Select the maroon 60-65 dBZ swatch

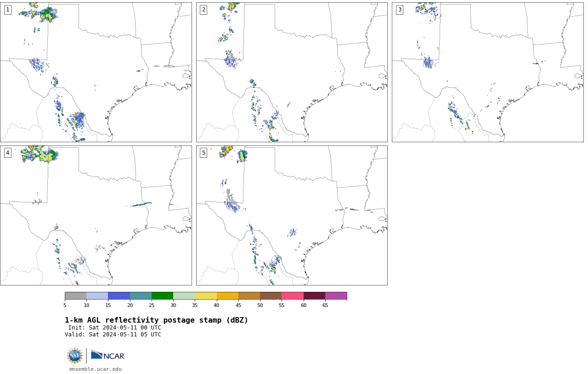[314, 296]
